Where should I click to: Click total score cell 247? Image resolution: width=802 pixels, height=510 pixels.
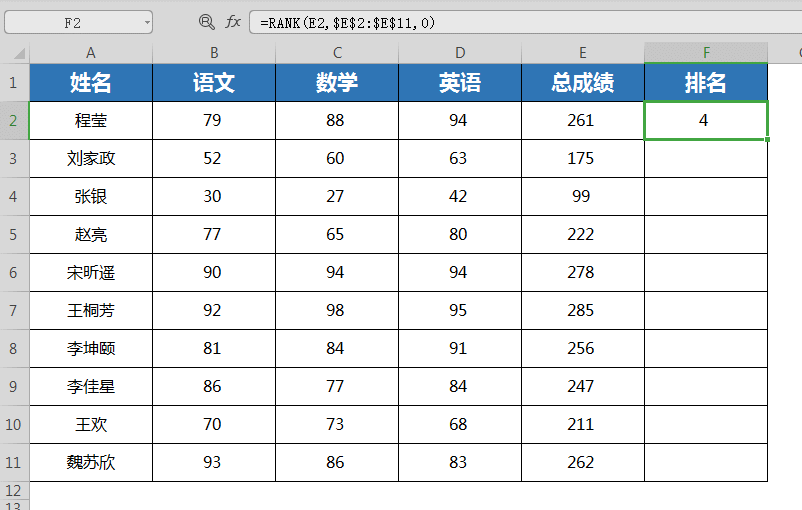(x=583, y=386)
